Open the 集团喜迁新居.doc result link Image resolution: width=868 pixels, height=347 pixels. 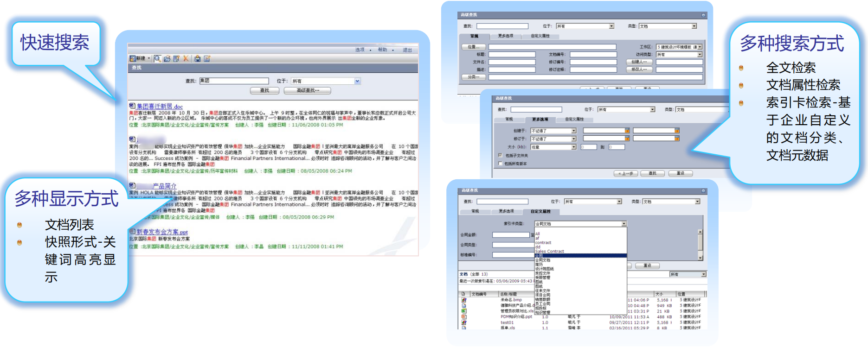pos(159,107)
